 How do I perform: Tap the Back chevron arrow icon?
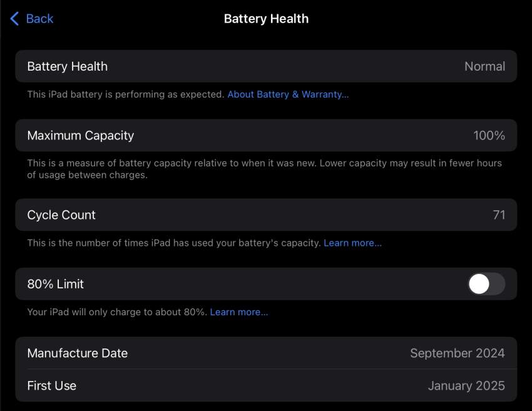coord(15,19)
